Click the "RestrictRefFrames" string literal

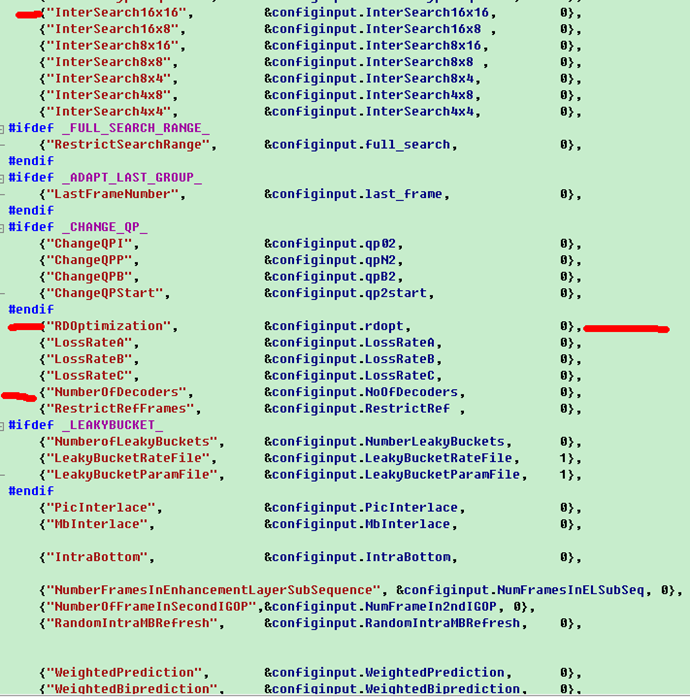pos(120,409)
